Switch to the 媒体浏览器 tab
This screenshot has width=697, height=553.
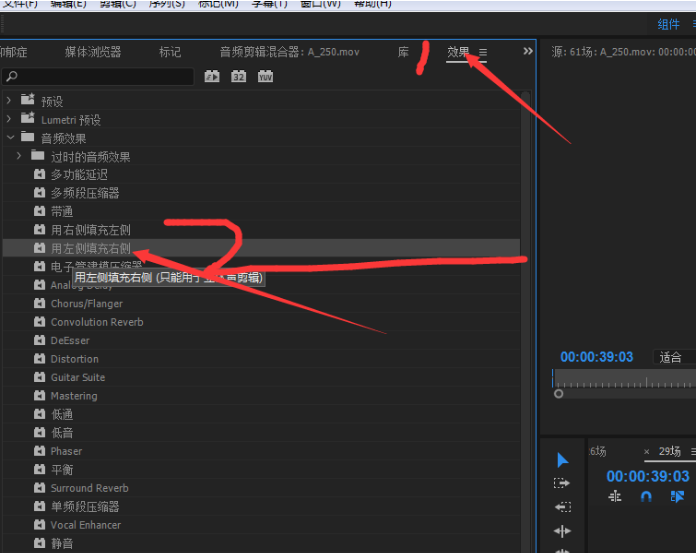point(93,52)
